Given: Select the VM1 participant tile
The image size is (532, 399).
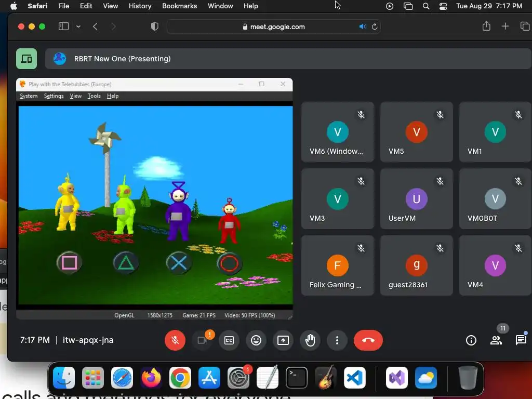Looking at the screenshot, I should pos(495,132).
